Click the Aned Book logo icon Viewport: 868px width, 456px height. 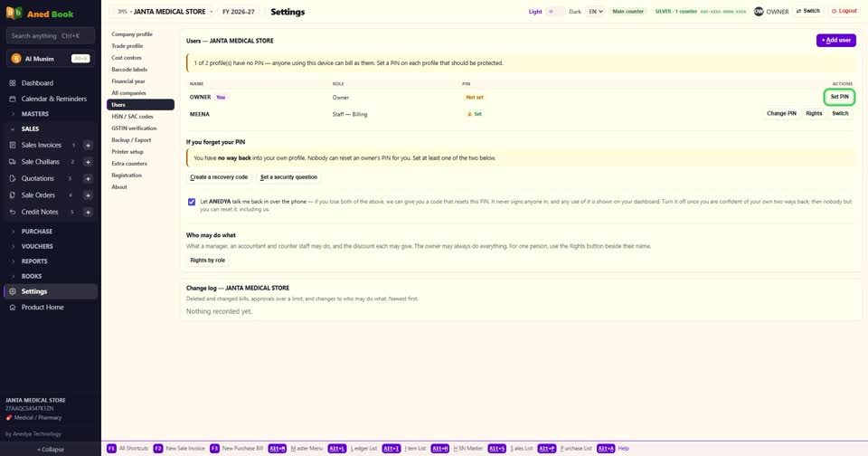(x=14, y=13)
